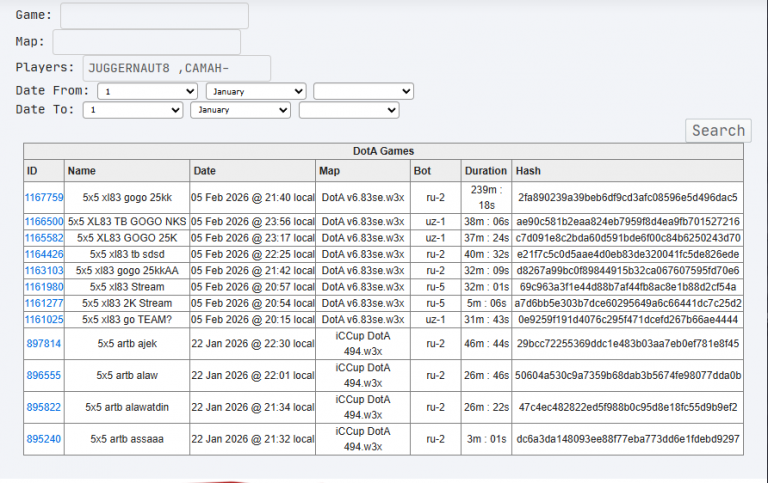Image resolution: width=768 pixels, height=483 pixels.
Task: Open game ID 1163103 link
Action: 44,270
